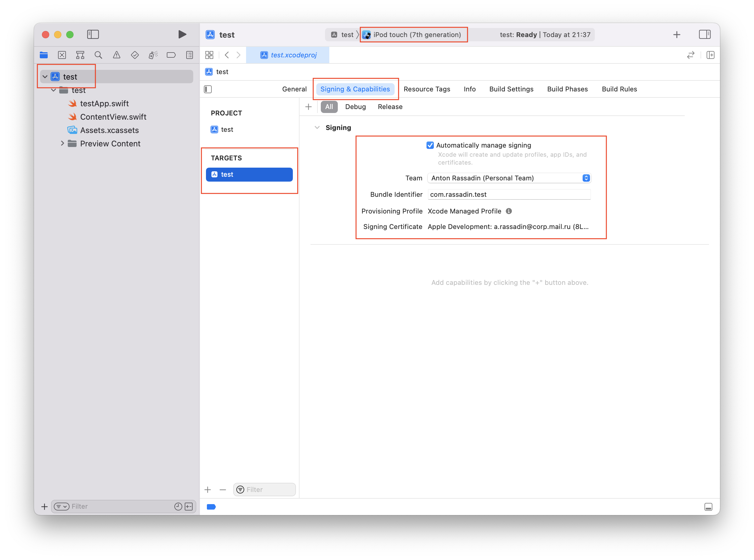Viewport: 754px width, 560px height.
Task: Click the Issue navigator warning icon
Action: tap(116, 54)
